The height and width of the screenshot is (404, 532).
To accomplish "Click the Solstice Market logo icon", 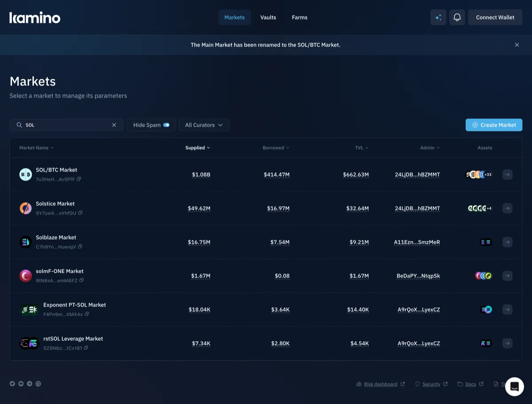I will click(x=26, y=208).
